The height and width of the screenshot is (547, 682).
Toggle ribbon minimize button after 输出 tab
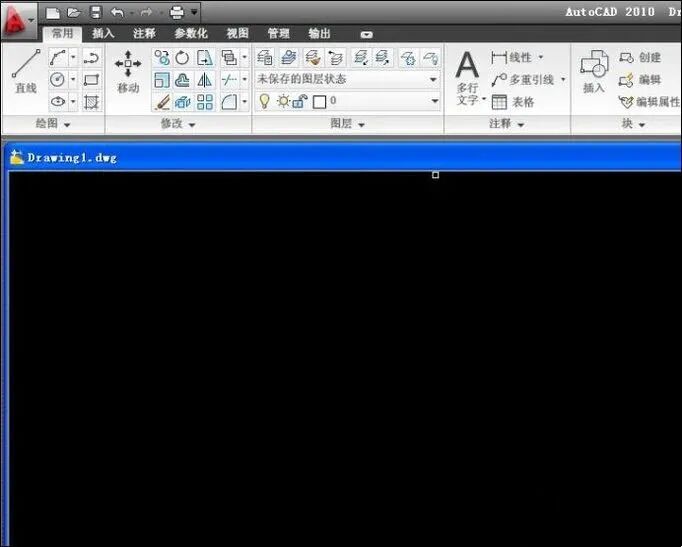tap(366, 34)
